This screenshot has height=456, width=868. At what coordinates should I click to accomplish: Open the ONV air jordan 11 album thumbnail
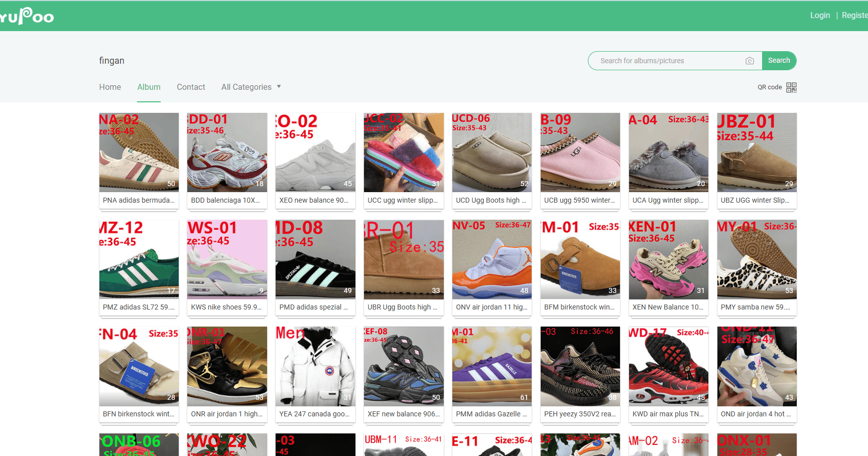pyautogui.click(x=492, y=259)
